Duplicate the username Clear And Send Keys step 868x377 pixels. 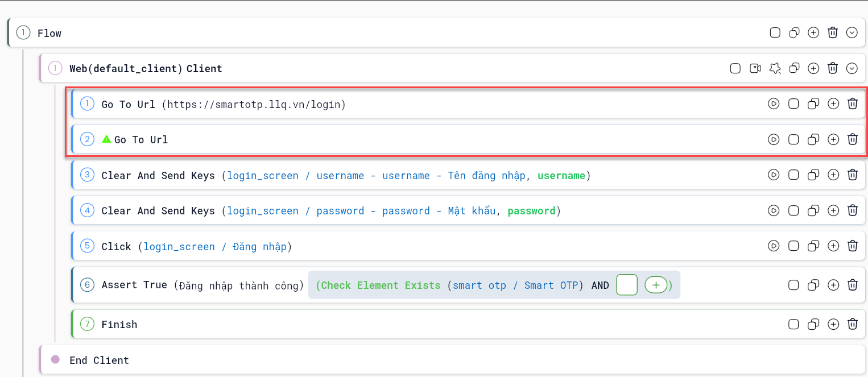(814, 175)
